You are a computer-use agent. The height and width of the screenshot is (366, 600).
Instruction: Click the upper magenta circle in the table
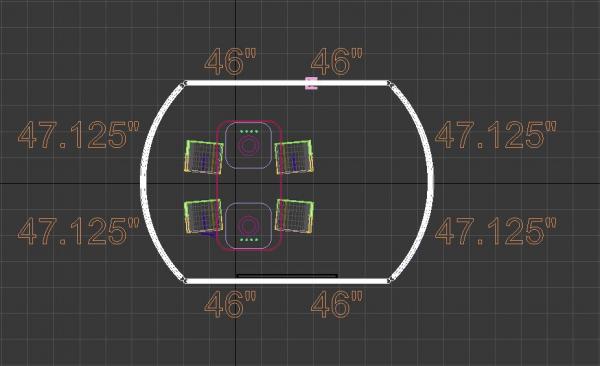[x=248, y=146]
